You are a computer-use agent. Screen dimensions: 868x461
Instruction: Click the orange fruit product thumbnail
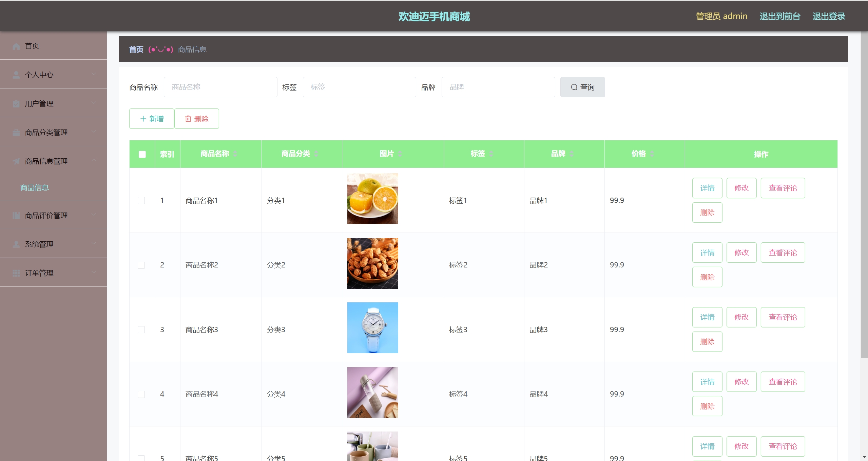(372, 199)
